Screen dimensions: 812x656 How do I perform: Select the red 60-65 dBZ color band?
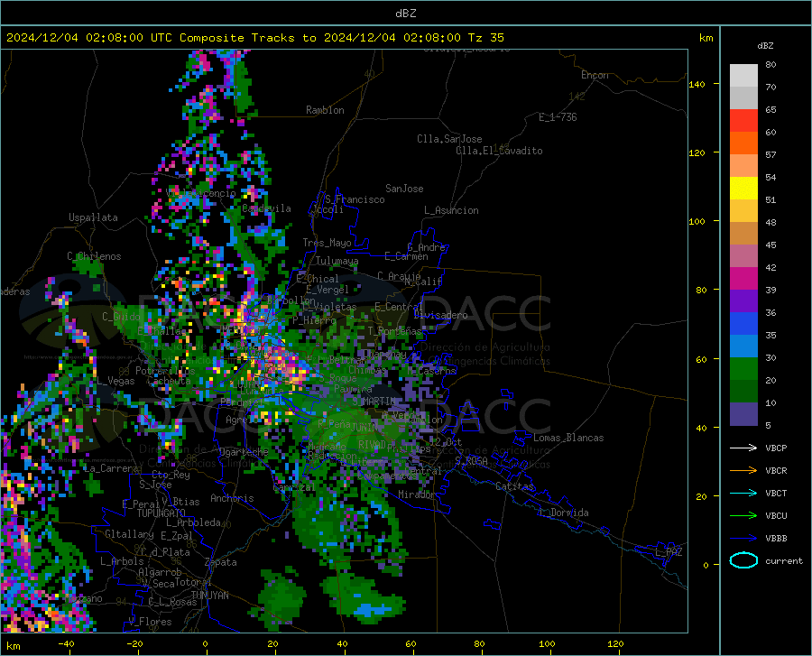click(743, 121)
